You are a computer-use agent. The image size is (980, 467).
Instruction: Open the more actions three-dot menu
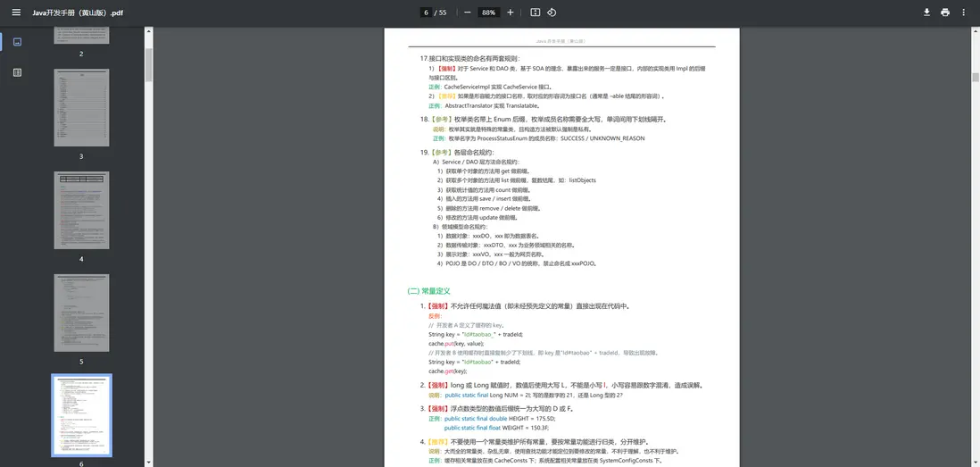point(963,13)
